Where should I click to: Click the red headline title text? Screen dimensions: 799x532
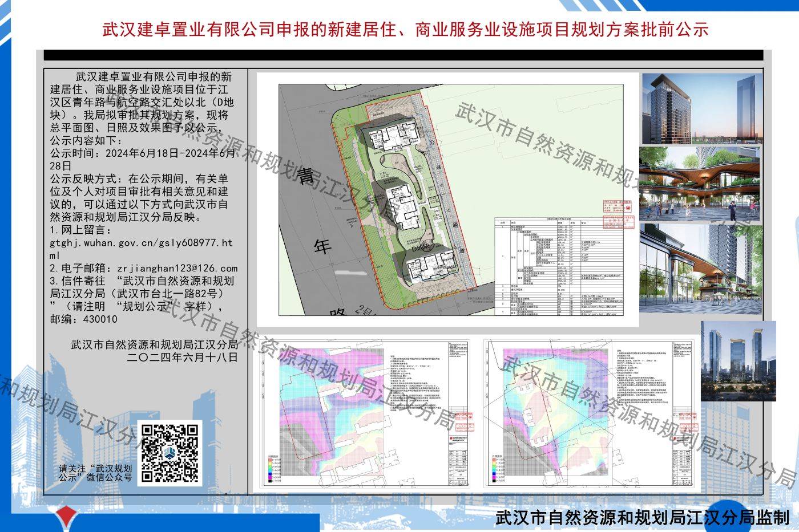405,29
